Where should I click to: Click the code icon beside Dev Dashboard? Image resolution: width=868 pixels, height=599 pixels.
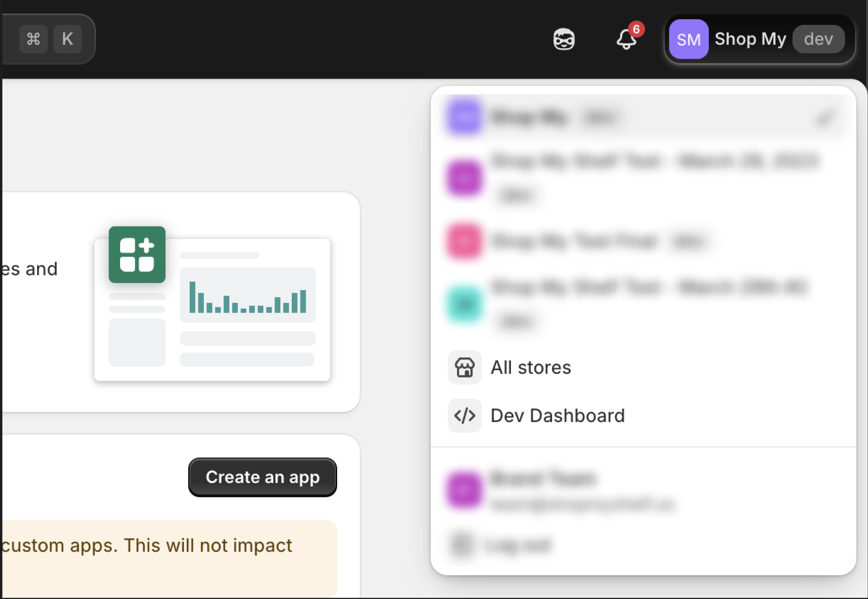click(465, 416)
